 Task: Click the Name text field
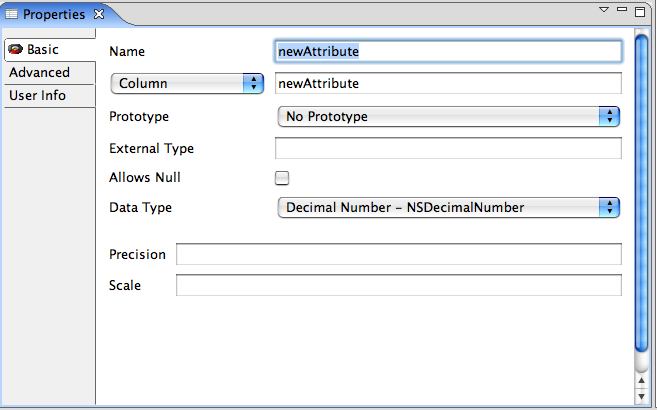tap(448, 51)
